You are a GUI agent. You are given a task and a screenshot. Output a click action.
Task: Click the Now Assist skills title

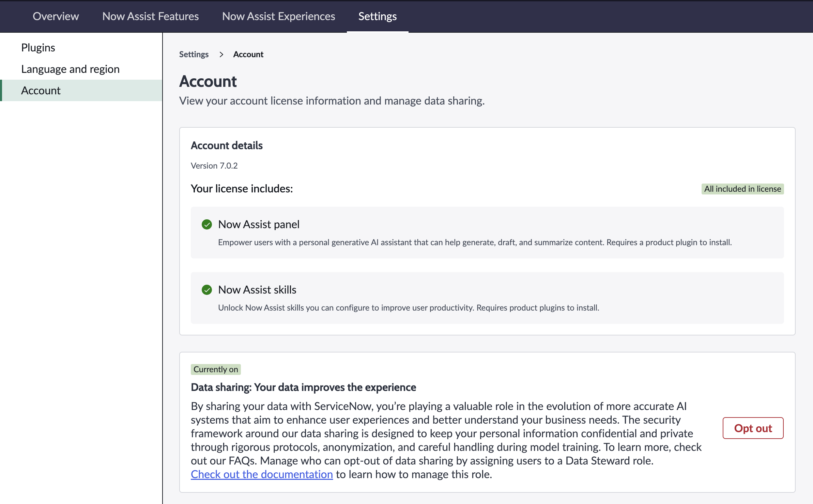pyautogui.click(x=257, y=290)
